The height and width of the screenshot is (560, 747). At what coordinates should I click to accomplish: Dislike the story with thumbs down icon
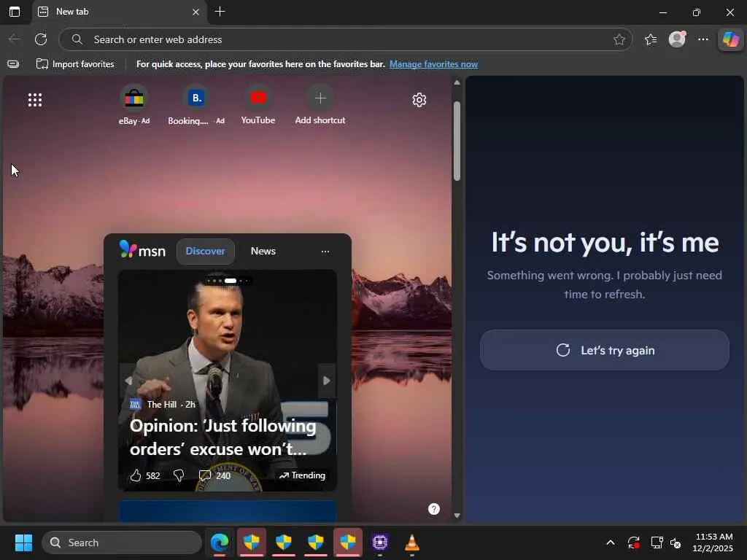tap(179, 475)
